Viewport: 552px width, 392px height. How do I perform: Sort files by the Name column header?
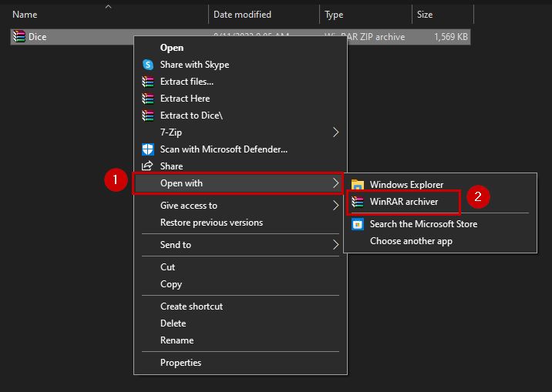coord(25,15)
